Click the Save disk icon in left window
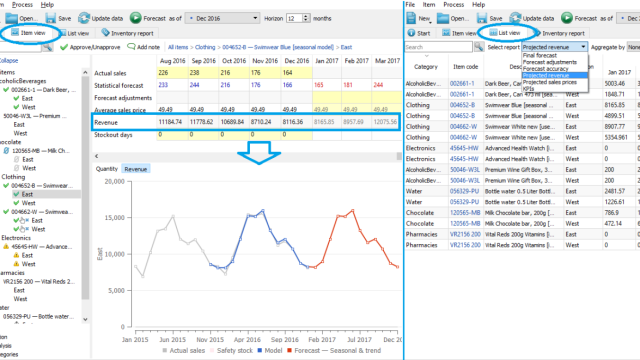 (51, 18)
